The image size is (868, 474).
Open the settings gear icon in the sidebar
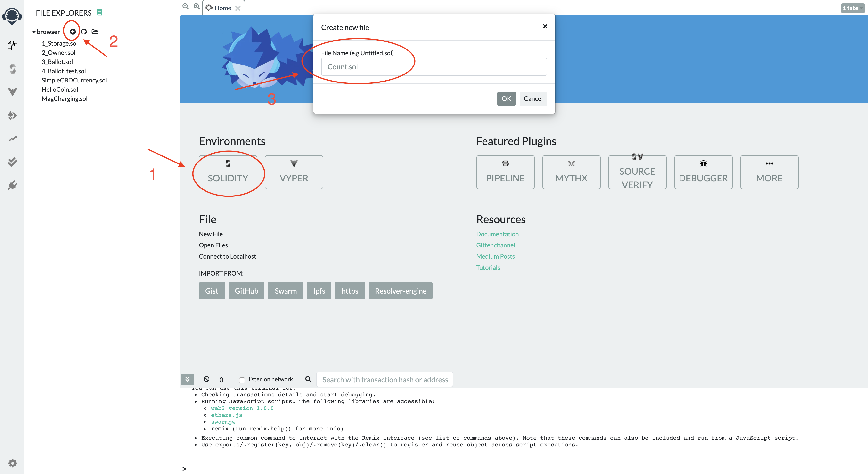pyautogui.click(x=12, y=463)
